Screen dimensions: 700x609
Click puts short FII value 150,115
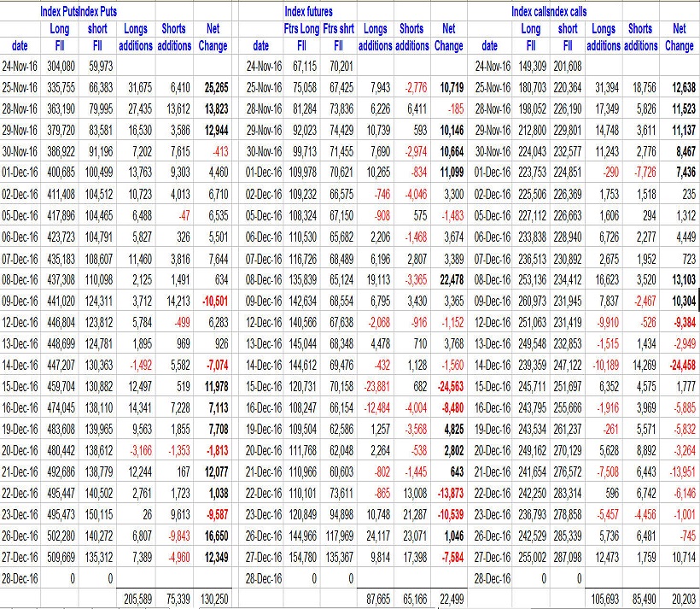(x=99, y=515)
